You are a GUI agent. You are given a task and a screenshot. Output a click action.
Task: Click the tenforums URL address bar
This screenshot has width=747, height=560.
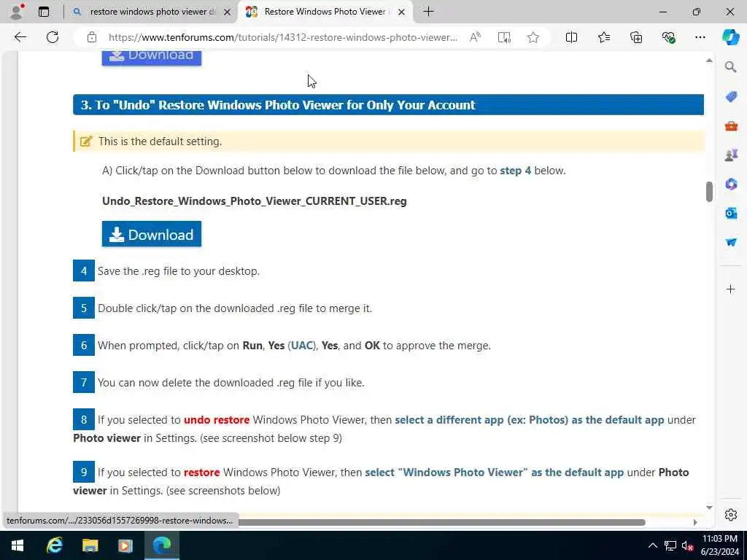coord(282,37)
